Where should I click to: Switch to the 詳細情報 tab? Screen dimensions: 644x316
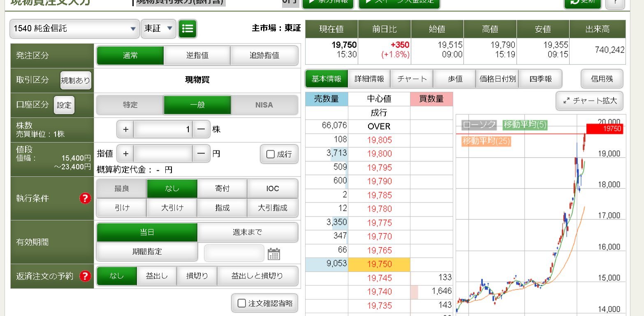369,79
